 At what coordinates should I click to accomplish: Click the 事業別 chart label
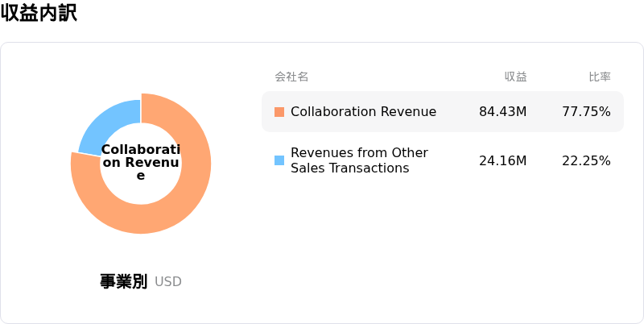[x=123, y=281]
